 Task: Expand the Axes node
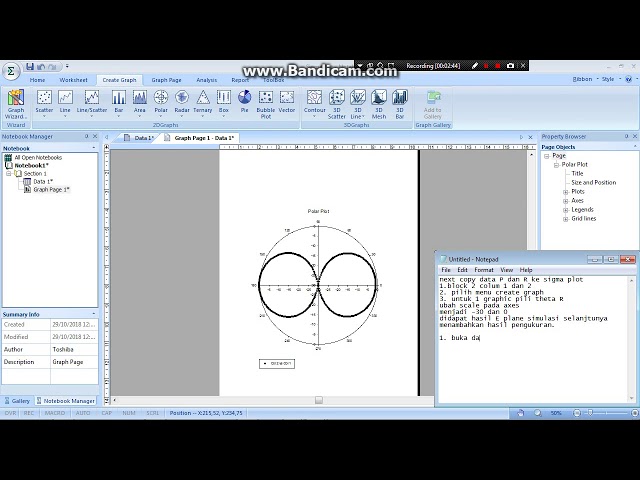pos(566,201)
